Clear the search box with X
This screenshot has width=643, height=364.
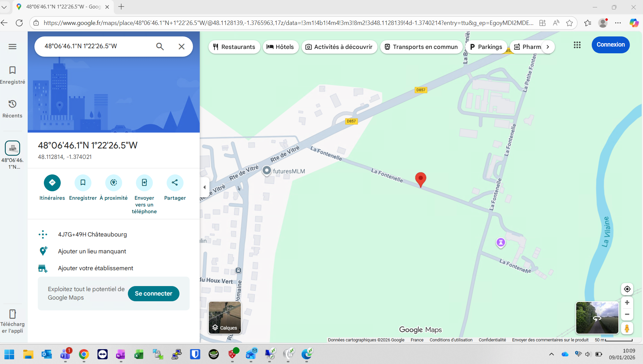(181, 47)
